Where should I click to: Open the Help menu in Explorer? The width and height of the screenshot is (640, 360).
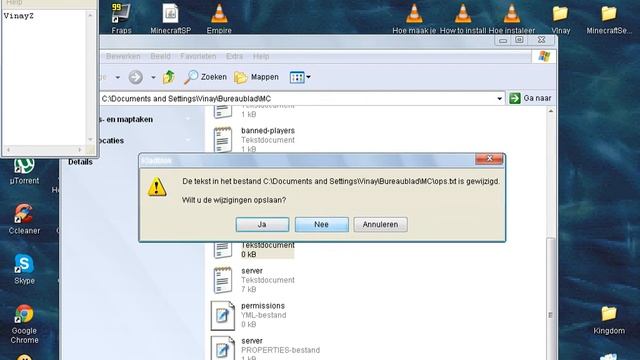[261, 56]
